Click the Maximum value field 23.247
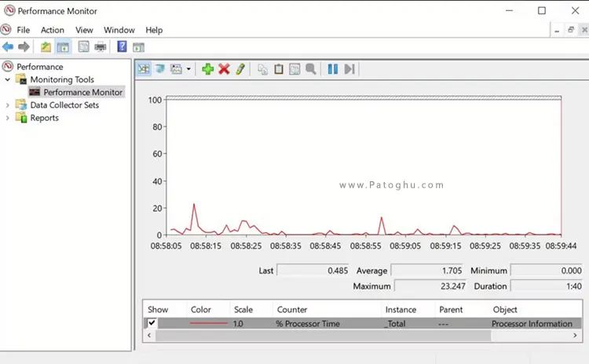This screenshot has height=364, width=589. click(x=430, y=286)
